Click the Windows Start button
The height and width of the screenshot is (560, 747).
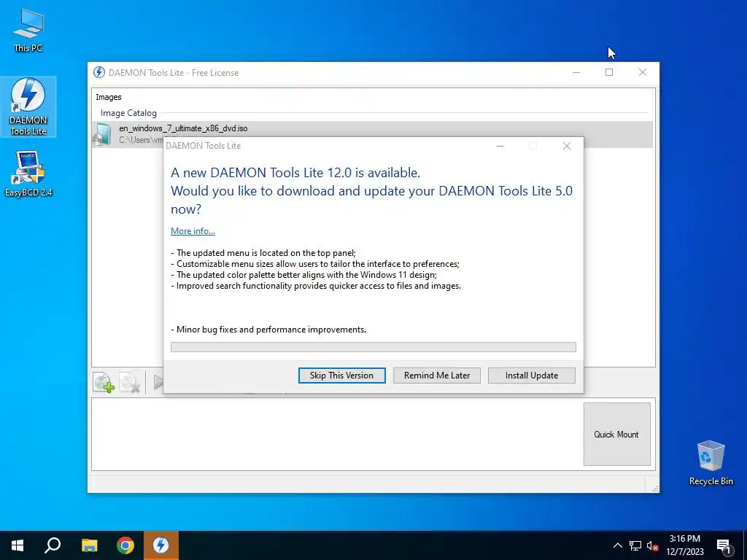tap(18, 545)
